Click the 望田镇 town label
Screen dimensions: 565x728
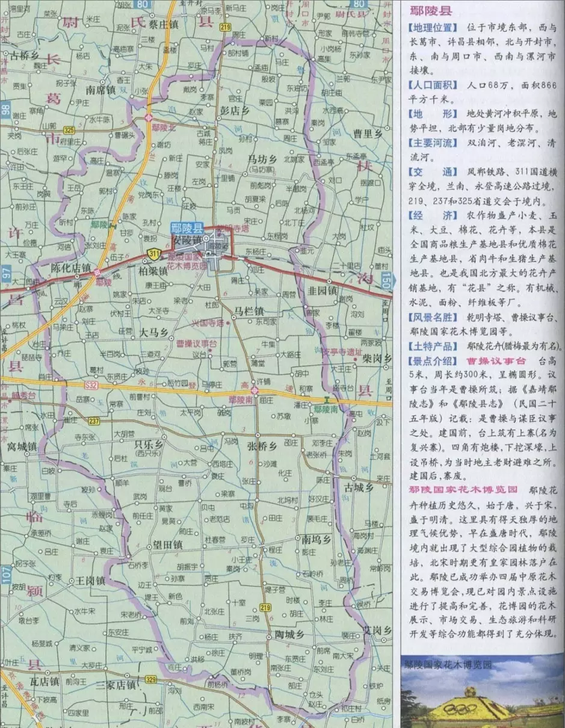click(x=168, y=545)
